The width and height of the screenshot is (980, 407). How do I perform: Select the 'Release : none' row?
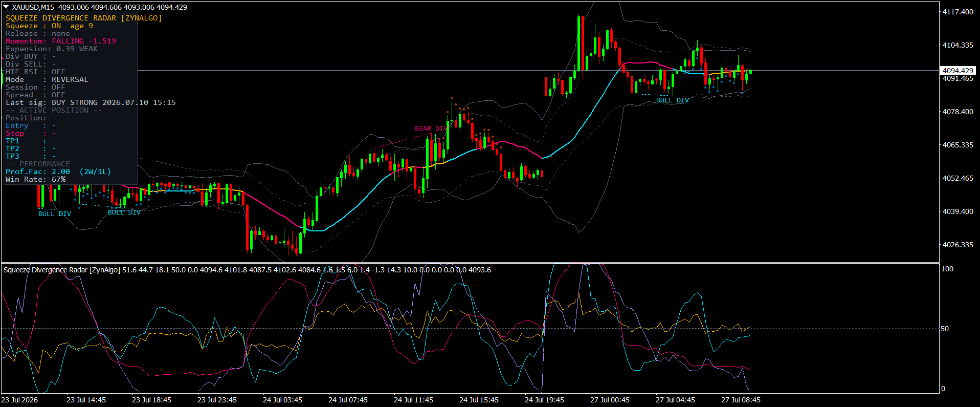pos(38,33)
